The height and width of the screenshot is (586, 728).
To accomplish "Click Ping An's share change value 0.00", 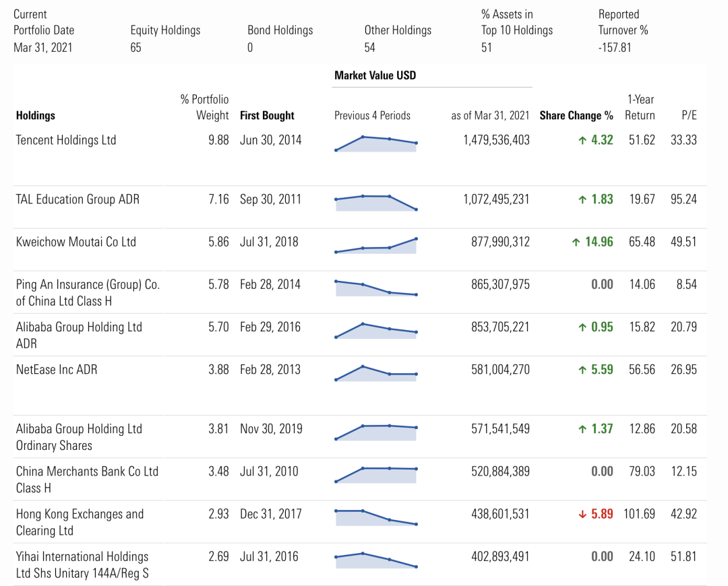I will point(602,284).
